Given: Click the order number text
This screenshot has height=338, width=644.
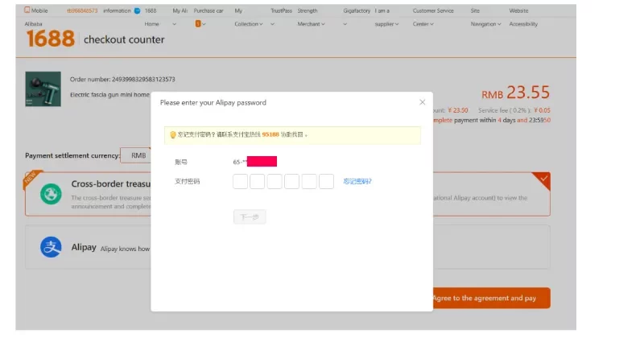Looking at the screenshot, I should coord(122,79).
